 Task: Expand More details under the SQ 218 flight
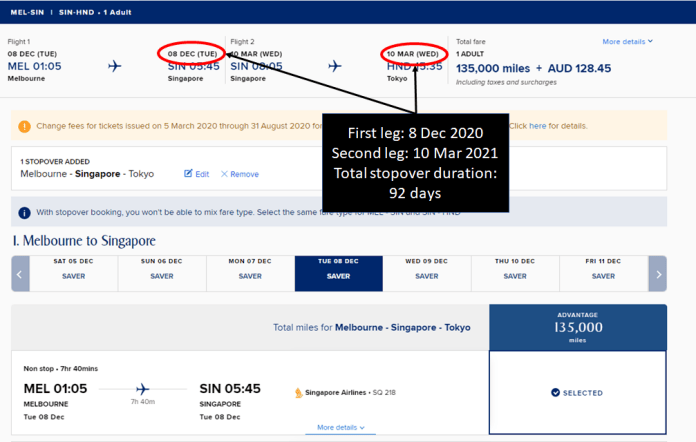click(x=340, y=427)
